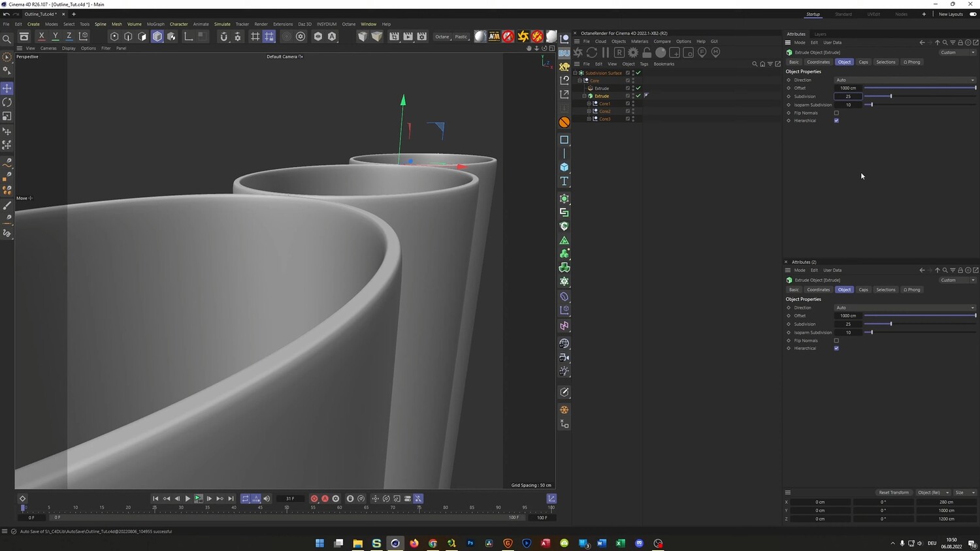This screenshot has width=980, height=551.
Task: Click the Reset Transform button
Action: pyautogui.click(x=893, y=492)
